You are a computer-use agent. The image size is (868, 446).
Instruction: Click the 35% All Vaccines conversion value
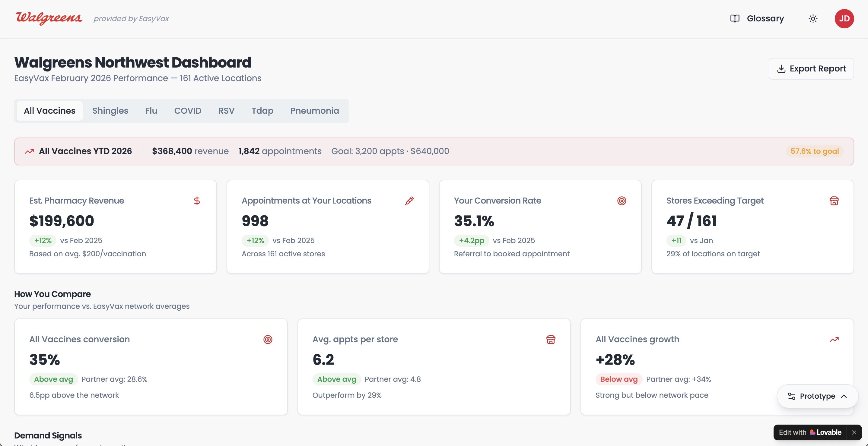[x=44, y=360]
